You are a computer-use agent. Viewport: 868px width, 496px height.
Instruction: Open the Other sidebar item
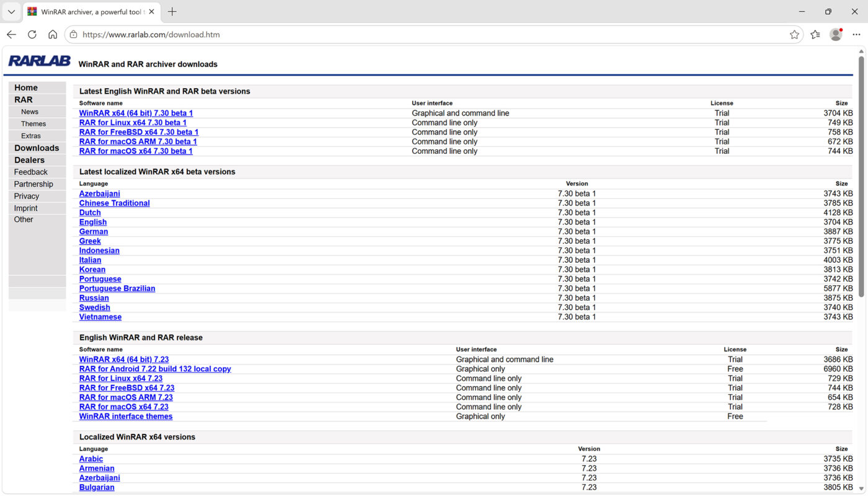(24, 219)
